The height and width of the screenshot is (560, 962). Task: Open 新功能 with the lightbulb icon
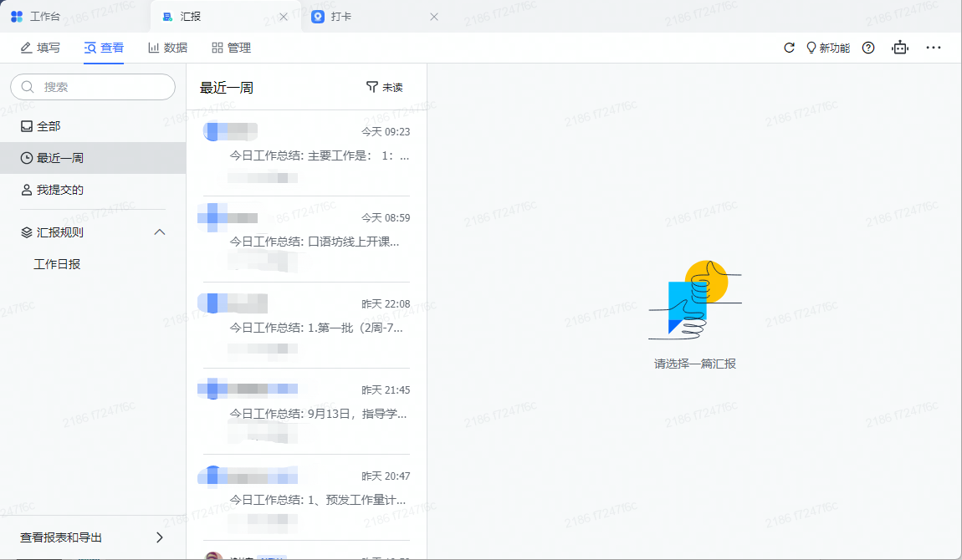pyautogui.click(x=827, y=48)
